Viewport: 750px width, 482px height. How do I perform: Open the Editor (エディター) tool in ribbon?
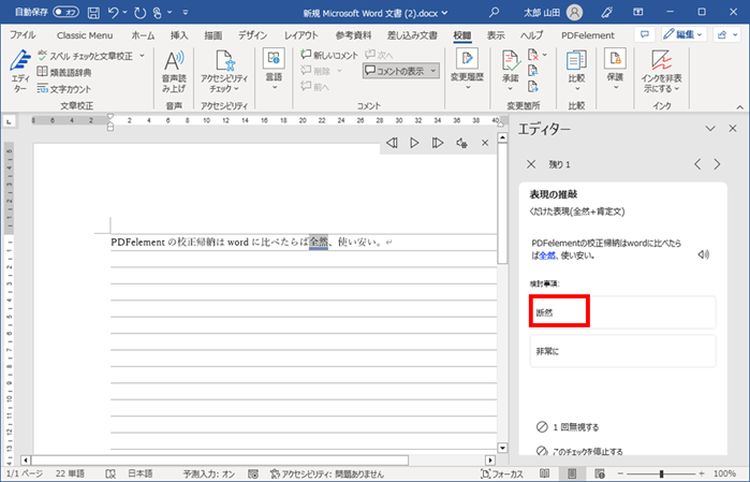coord(20,71)
